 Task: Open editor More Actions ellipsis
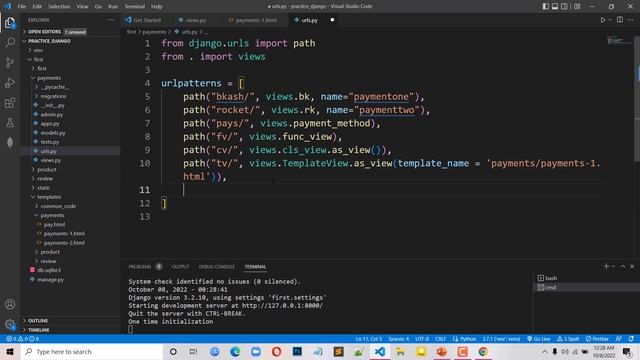click(x=631, y=20)
